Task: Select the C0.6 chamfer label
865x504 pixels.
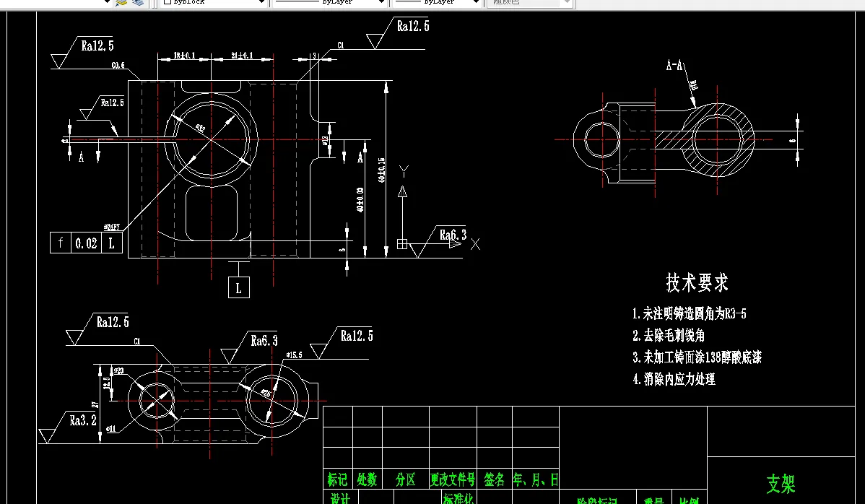Action: coord(118,65)
